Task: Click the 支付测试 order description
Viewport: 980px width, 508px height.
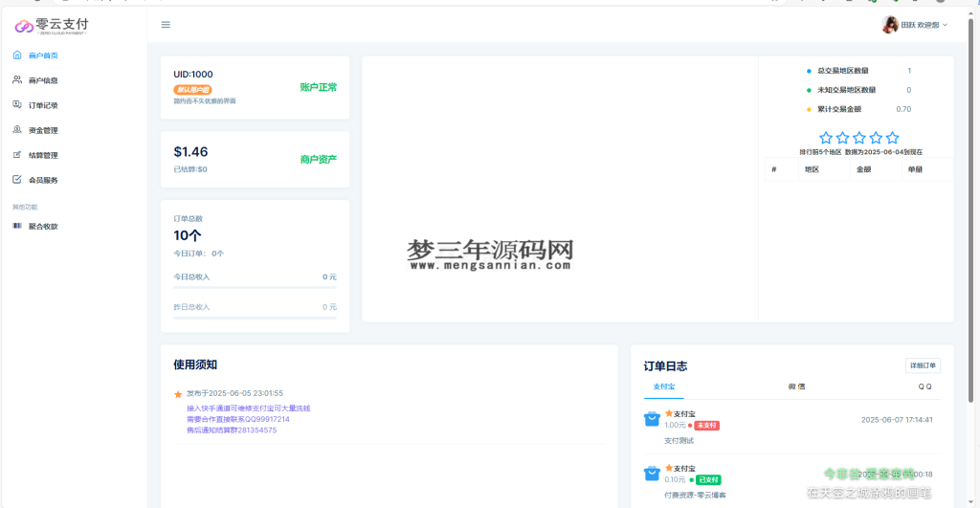Action: [x=679, y=440]
